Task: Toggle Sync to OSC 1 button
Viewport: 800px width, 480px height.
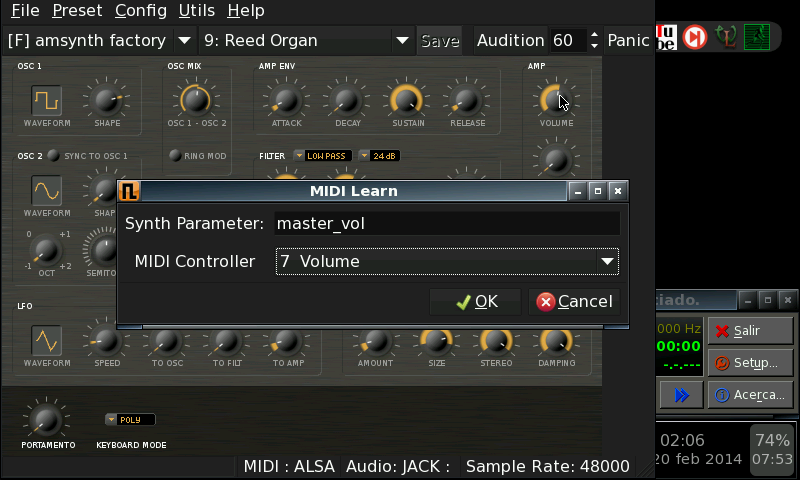Action: click(54, 156)
